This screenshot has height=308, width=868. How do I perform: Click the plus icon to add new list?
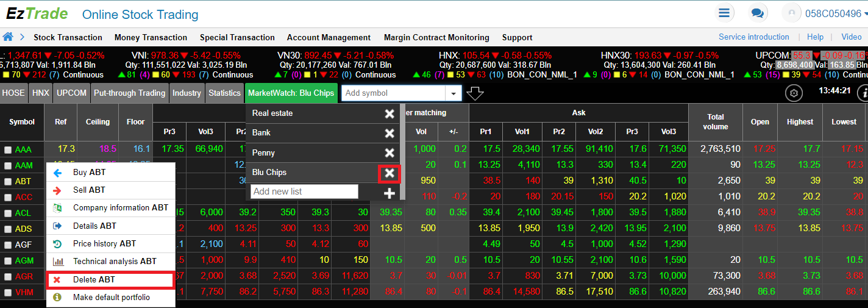[x=390, y=193]
